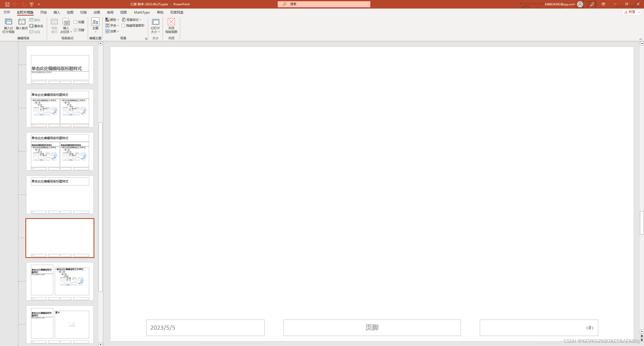Image resolution: width=644 pixels, height=346 pixels.
Task: Click the Delete layout button
Action: pyautogui.click(x=35, y=20)
